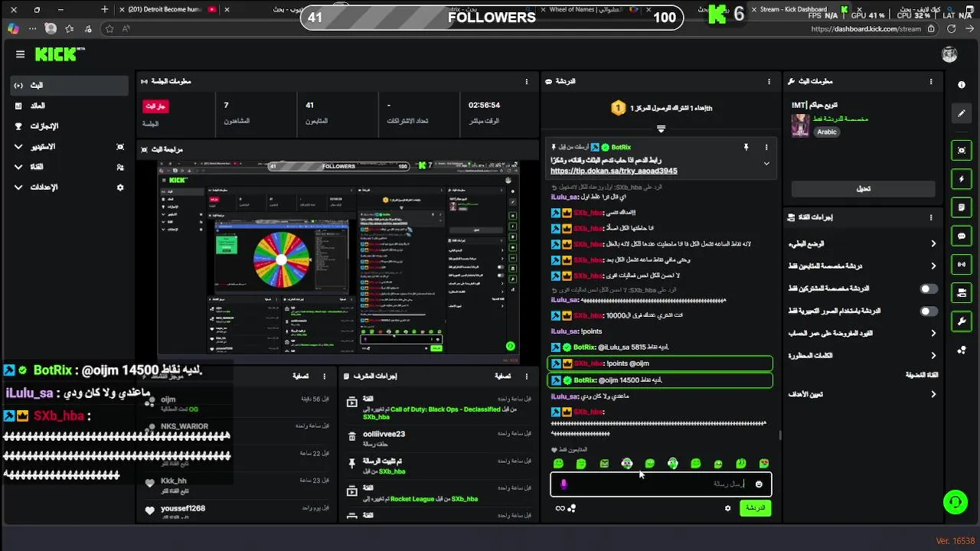Open stream info panel three-dot menu
Viewport: 980px width, 551px height.
[x=931, y=81]
